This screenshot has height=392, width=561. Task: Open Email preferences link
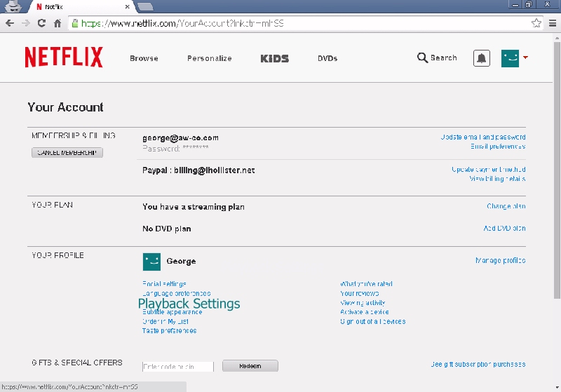[498, 147]
